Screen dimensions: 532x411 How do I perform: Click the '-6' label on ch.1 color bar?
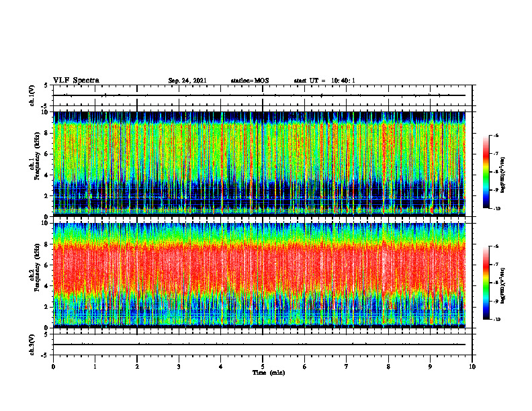click(x=496, y=136)
